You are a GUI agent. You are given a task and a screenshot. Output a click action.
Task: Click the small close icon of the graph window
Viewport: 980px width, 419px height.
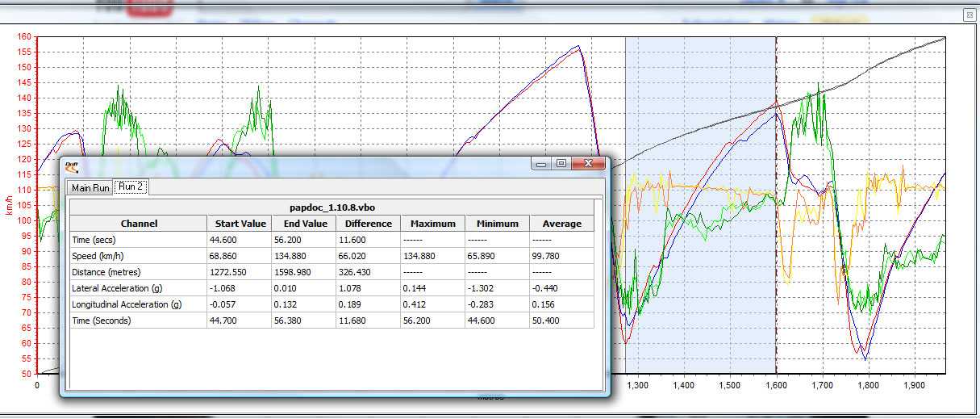pos(969,15)
